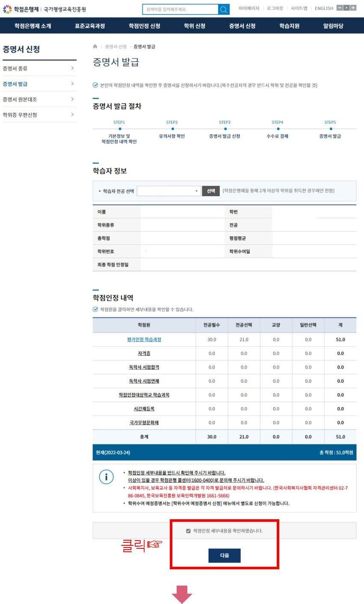Click the home icon in breadcrumb

pyautogui.click(x=95, y=46)
